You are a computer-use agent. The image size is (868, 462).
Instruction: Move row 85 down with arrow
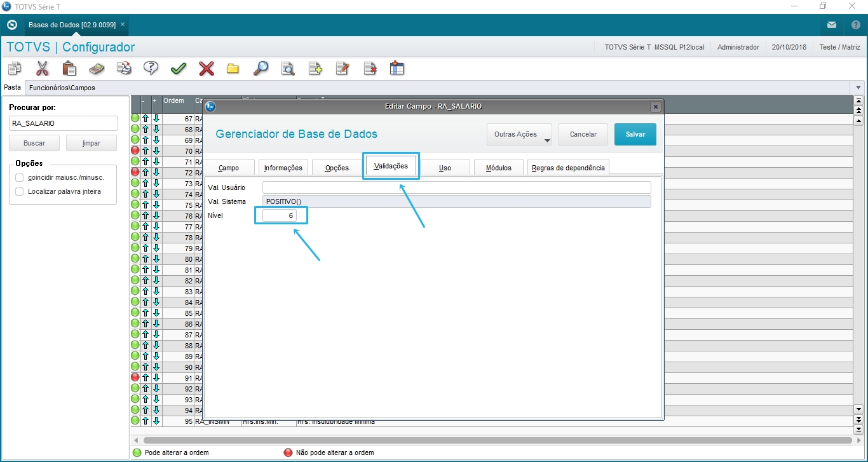[156, 313]
